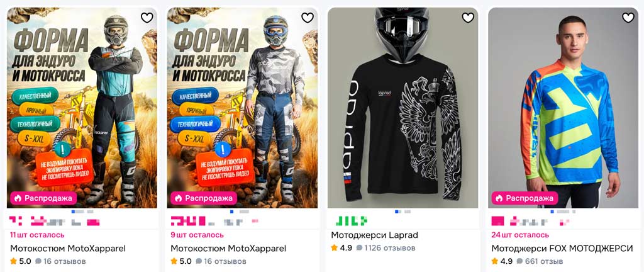Image resolution: width=644 pixels, height=272 pixels.
Task: Favorite the teal MotoXapparel suit with heart
Action: [147, 17]
